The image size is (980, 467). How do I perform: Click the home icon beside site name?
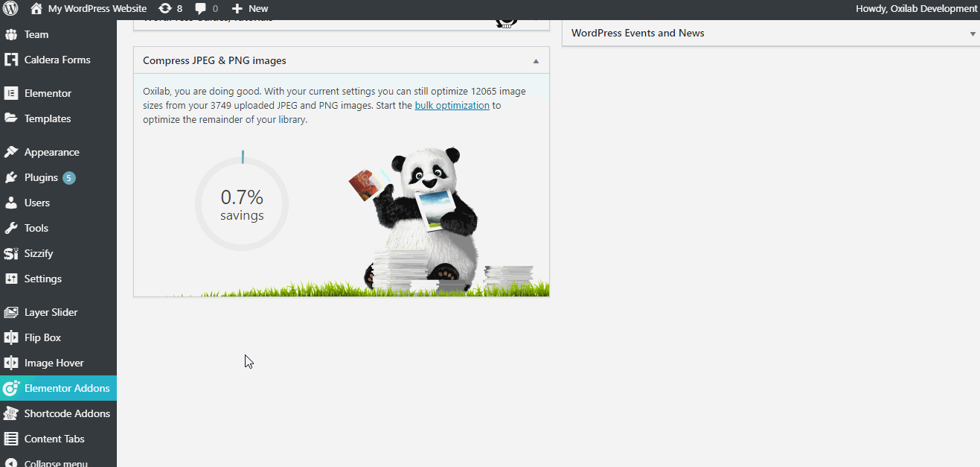click(36, 9)
